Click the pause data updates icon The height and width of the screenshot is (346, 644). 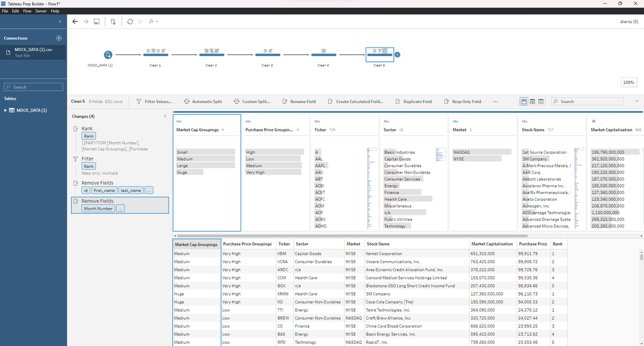pos(113,21)
